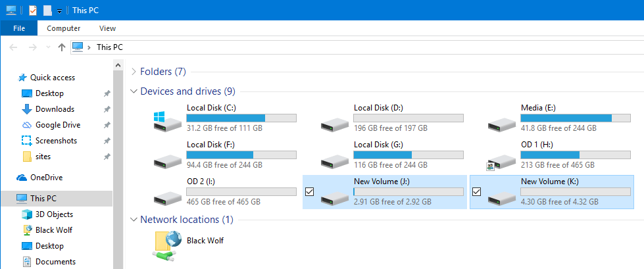Select the Local Disk (G:) drive icon
This screenshot has width=644, height=269.
tap(335, 160)
